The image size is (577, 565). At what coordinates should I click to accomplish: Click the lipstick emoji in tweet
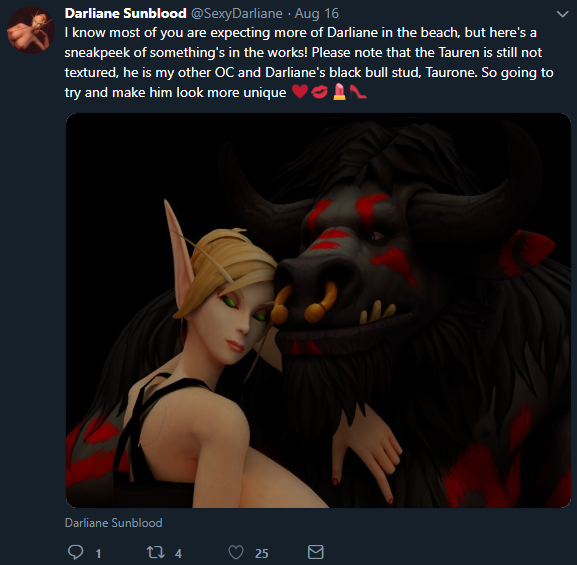[x=339, y=92]
